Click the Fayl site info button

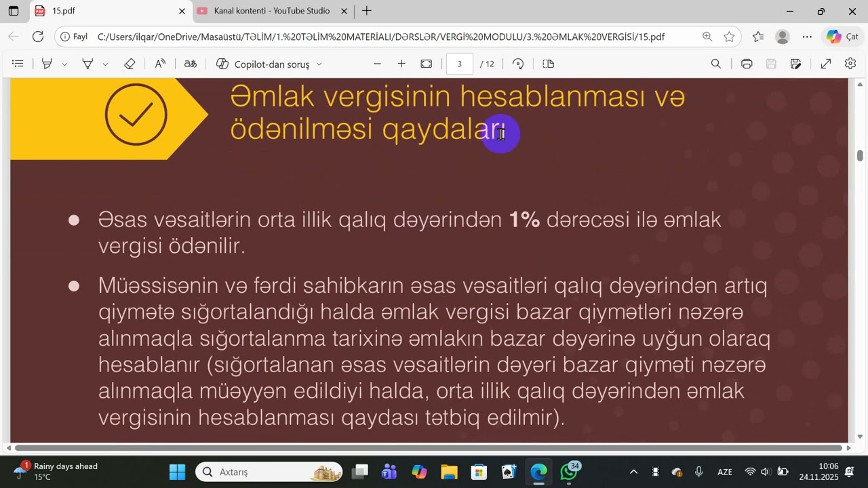[74, 37]
